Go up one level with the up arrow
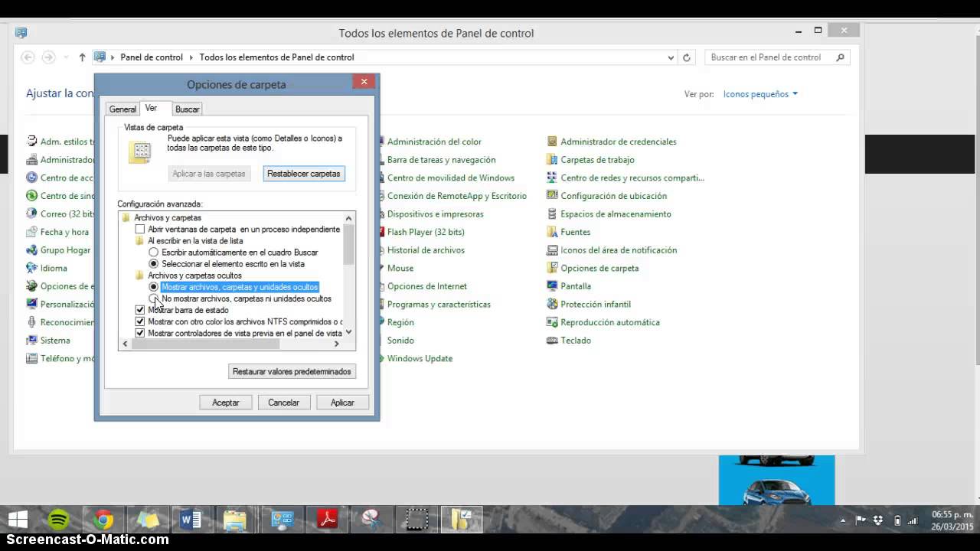Screen dimensions: 980x551 [82, 57]
